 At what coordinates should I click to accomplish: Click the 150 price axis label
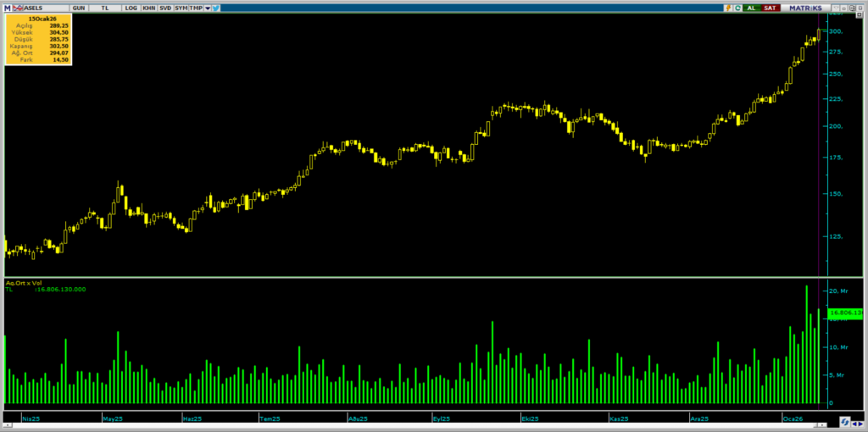coord(837,194)
